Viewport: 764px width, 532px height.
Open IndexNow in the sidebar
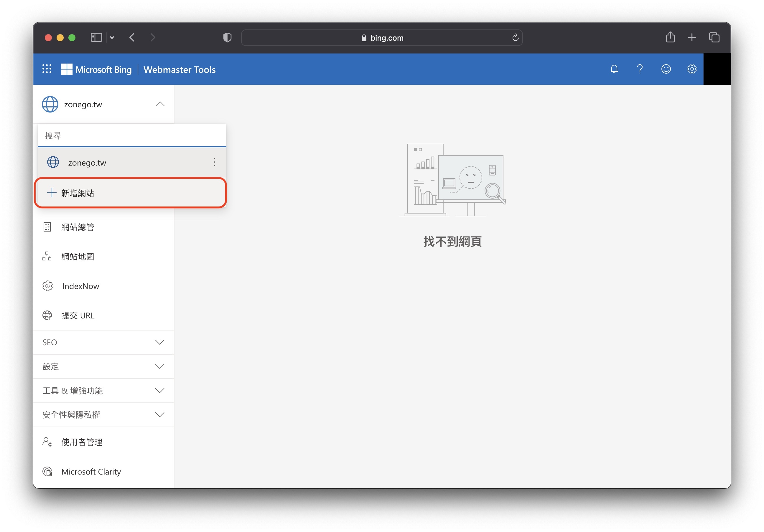(x=103, y=286)
